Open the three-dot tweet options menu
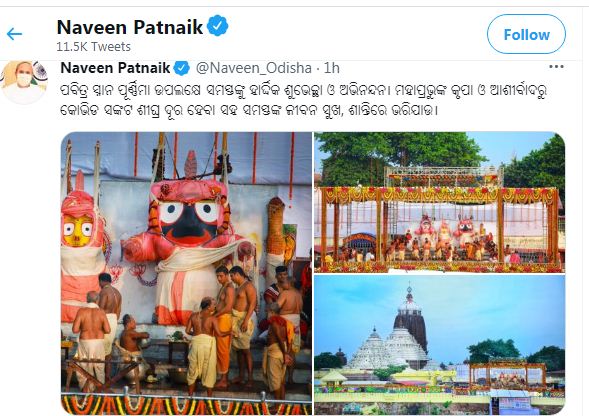The width and height of the screenshot is (589, 416). (556, 67)
